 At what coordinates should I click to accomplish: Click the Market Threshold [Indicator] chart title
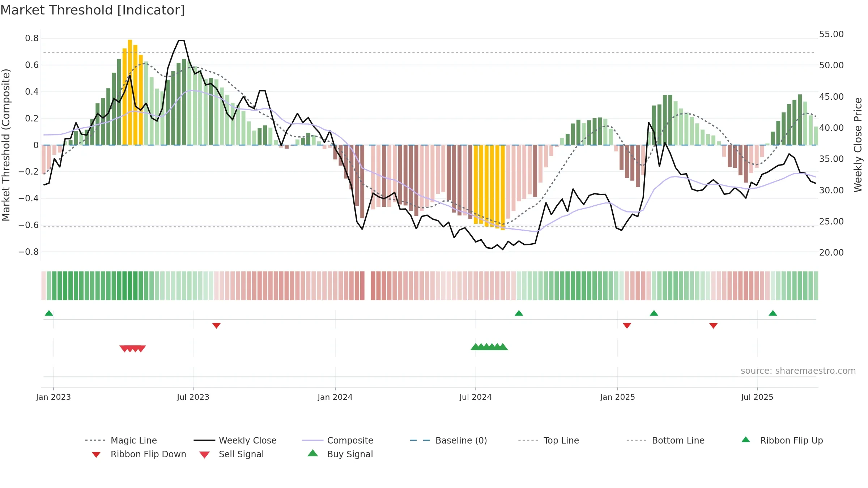(x=93, y=10)
